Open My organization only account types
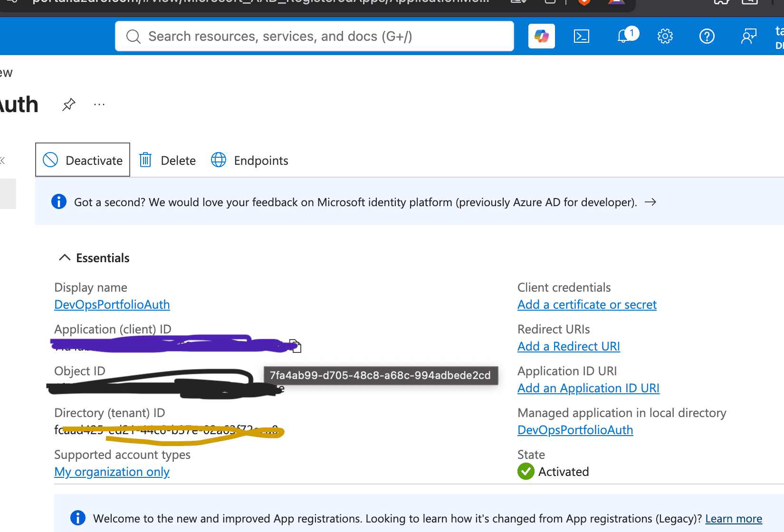 [112, 472]
